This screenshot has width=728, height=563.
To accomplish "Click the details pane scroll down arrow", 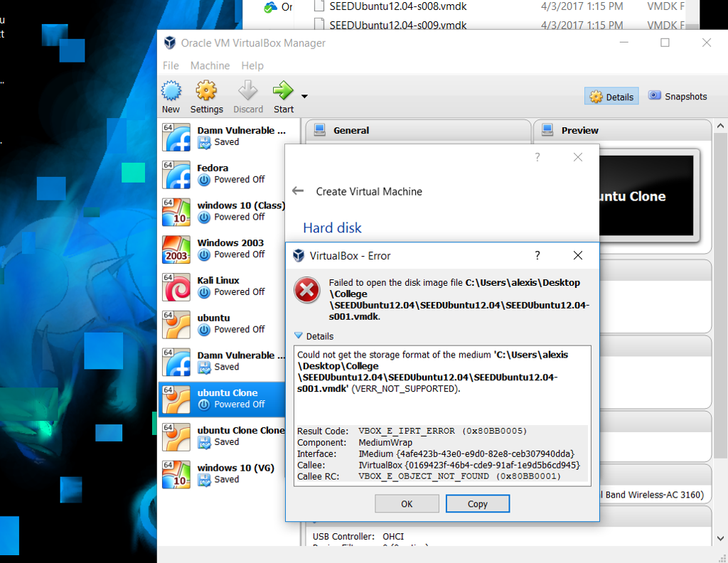I will coord(720,538).
